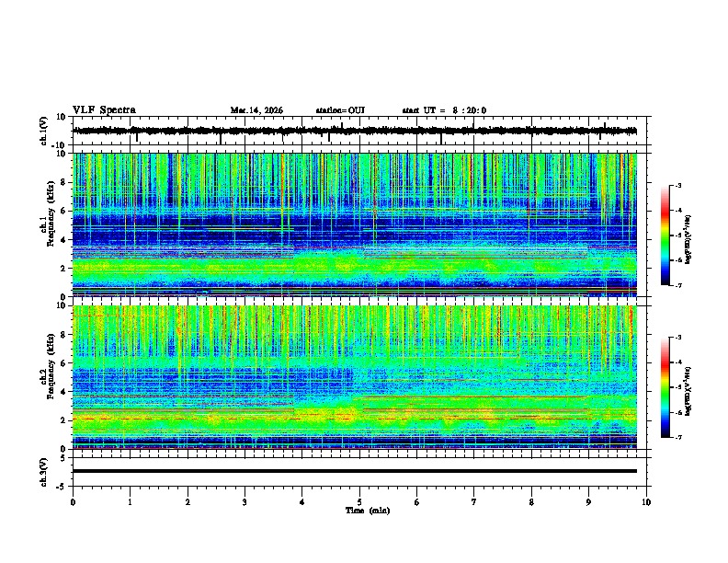Click time axis tick label '6'

pyautogui.click(x=417, y=502)
